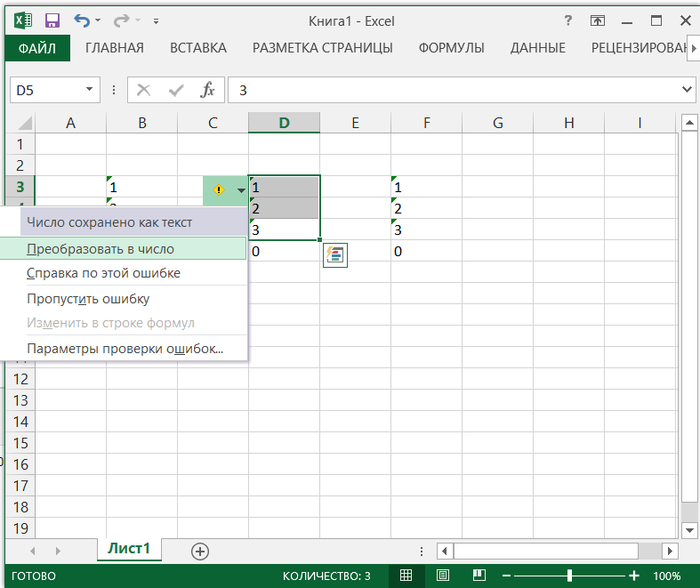
Task: Click the Redo arrow icon
Action: [121, 20]
